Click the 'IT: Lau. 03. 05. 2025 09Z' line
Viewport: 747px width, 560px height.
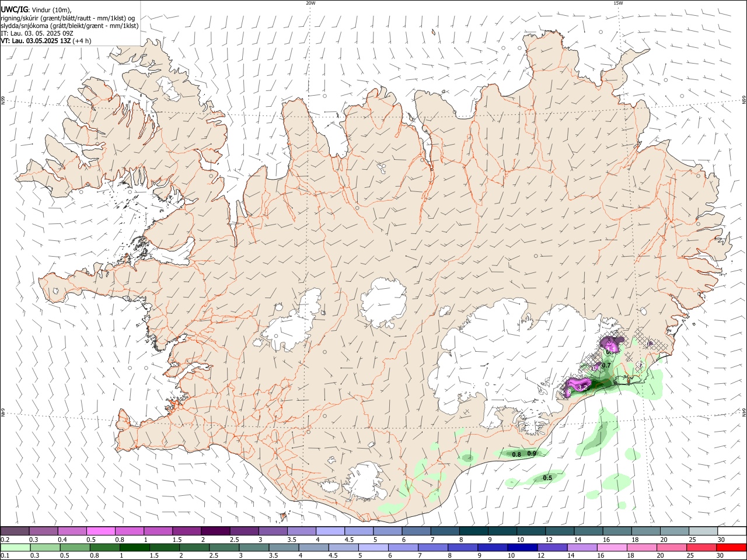pyautogui.click(x=37, y=33)
